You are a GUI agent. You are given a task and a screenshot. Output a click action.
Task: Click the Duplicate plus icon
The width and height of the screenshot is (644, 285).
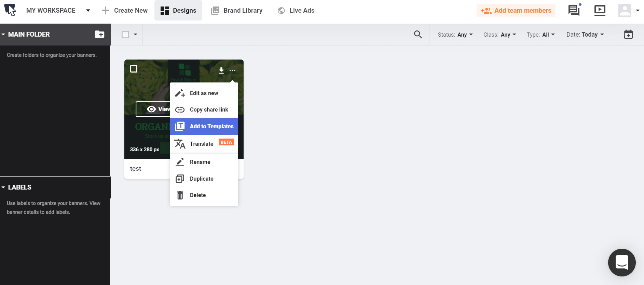tap(180, 179)
